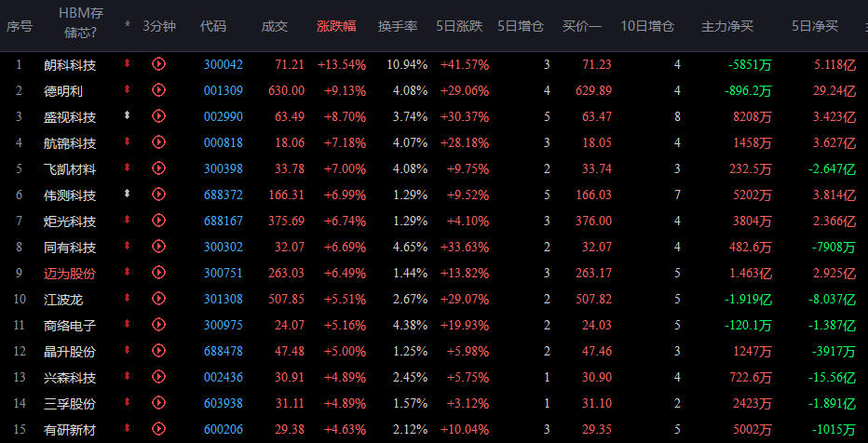This screenshot has height=443, width=868.
Task: Click main net buy -1.919亿
Action: tap(748, 299)
